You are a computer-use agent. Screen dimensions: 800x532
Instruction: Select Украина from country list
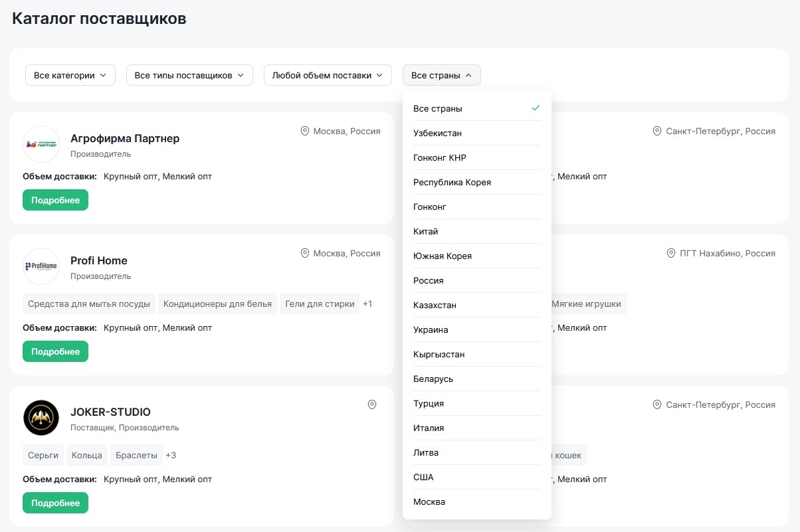point(476,329)
